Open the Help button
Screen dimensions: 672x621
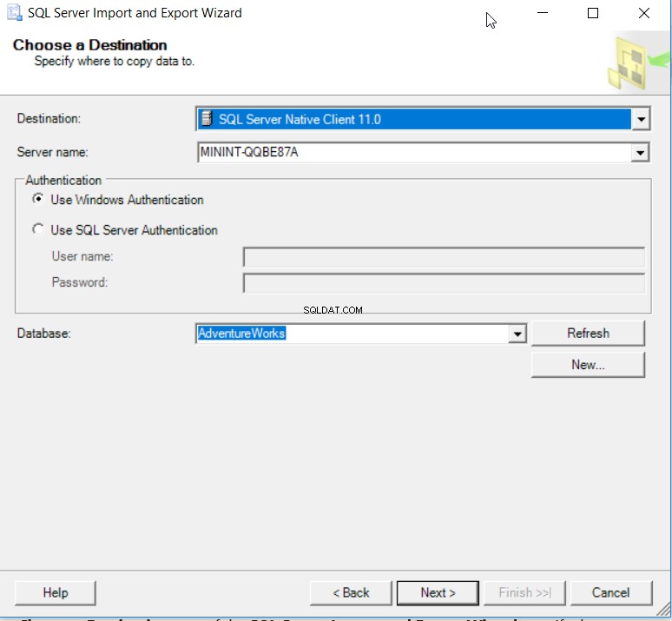click(x=56, y=592)
